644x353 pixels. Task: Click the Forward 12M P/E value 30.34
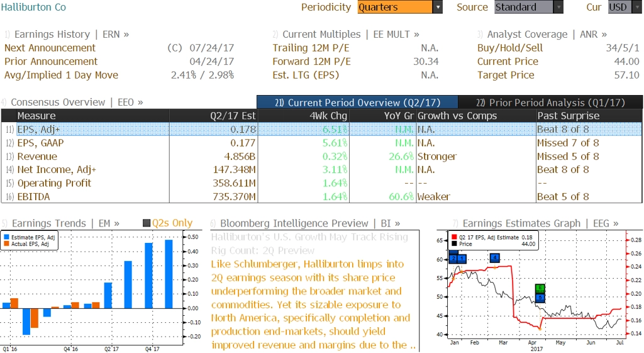(426, 62)
